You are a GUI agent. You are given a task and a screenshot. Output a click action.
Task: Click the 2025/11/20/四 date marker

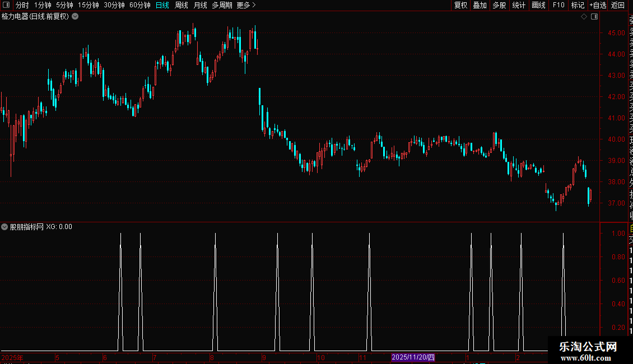point(413,357)
